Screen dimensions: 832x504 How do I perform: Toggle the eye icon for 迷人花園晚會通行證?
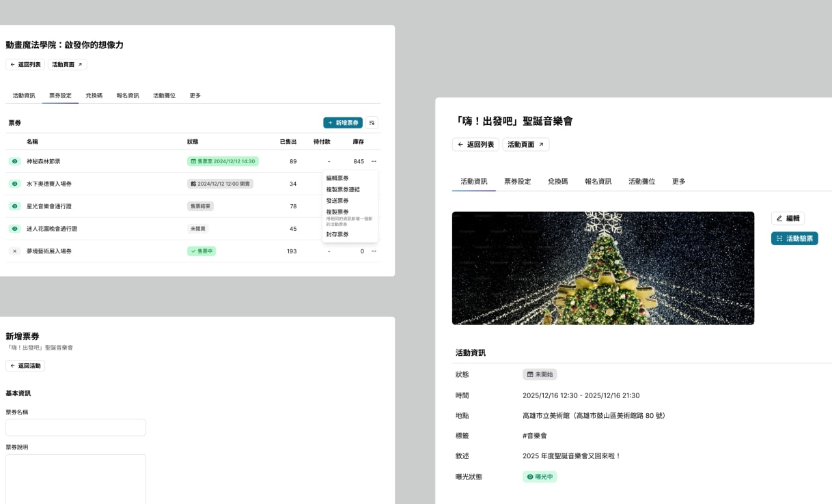coord(14,229)
